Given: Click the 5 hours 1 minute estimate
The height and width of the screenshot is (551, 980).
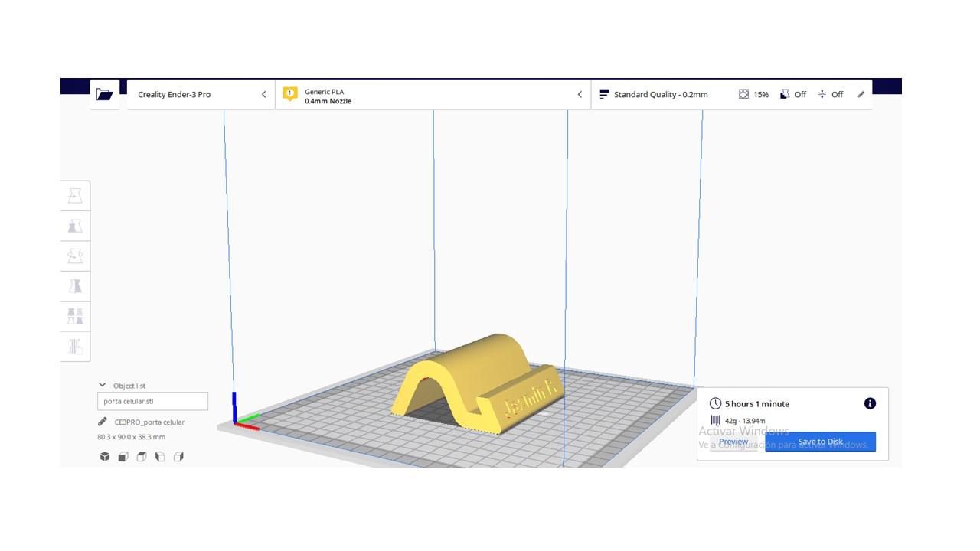Looking at the screenshot, I should 757,404.
